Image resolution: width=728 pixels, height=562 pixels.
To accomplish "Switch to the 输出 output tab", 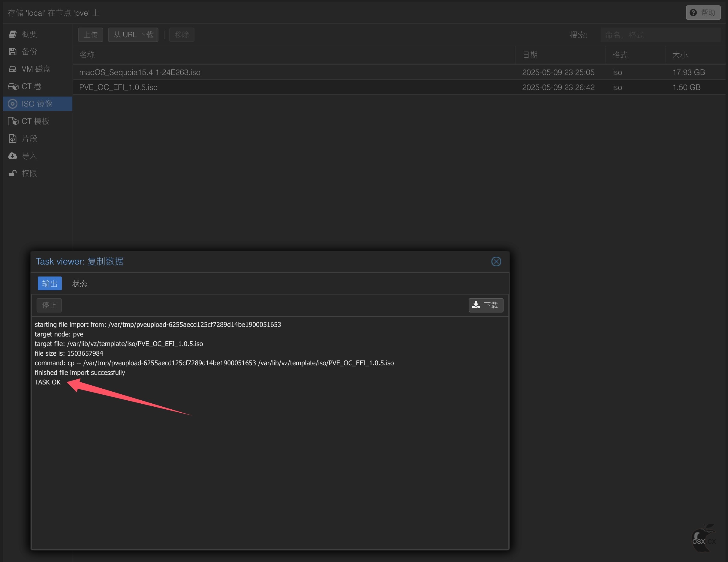I will pos(50,283).
